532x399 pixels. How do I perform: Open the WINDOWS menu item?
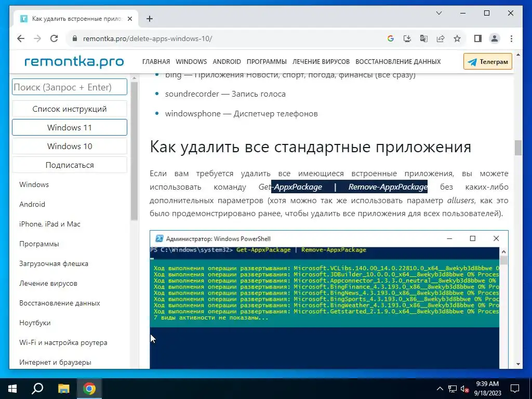pos(191,62)
